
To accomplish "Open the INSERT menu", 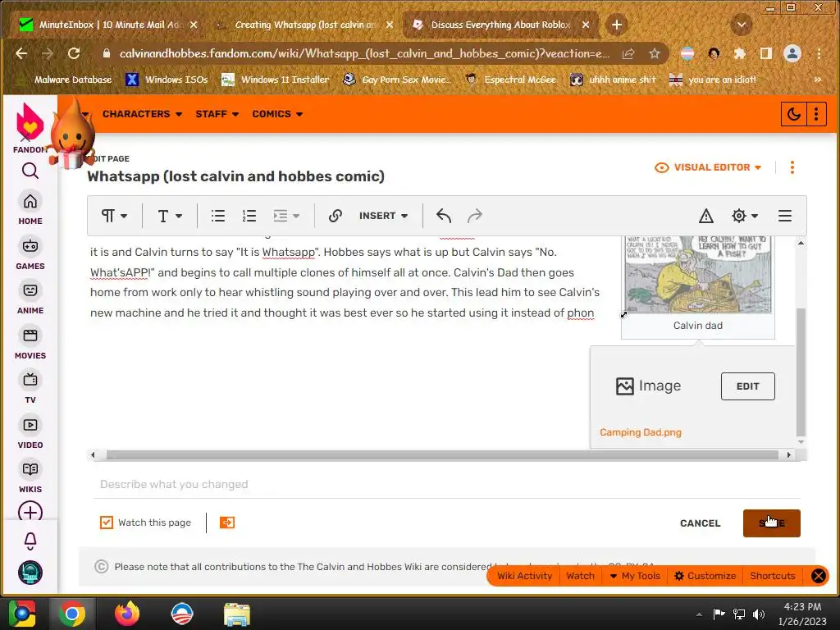I will [383, 216].
